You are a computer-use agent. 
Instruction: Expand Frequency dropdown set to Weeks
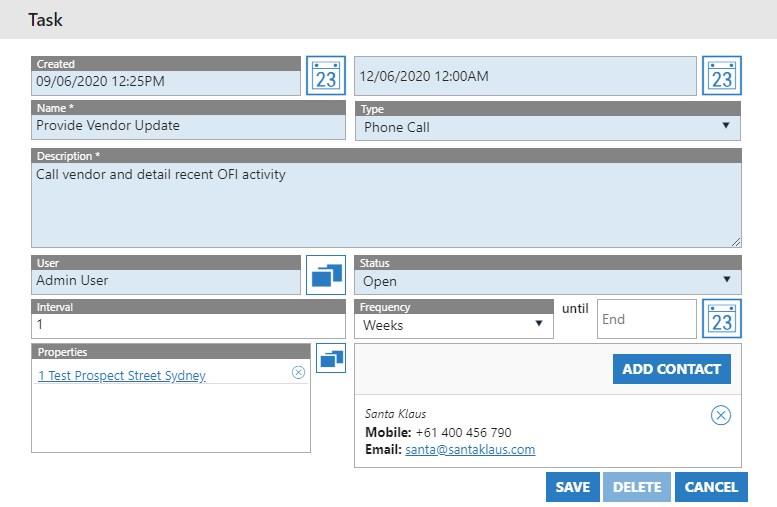point(455,325)
